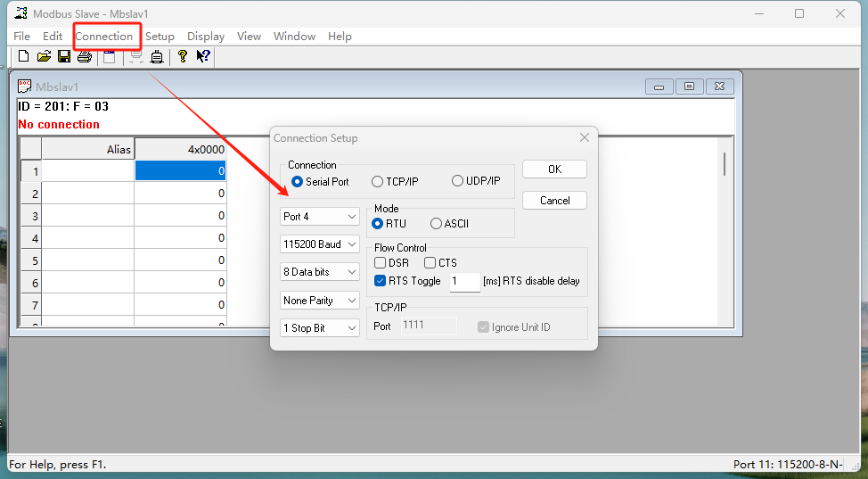Click the 4x0000 column header
The image size is (868, 479).
click(181, 149)
